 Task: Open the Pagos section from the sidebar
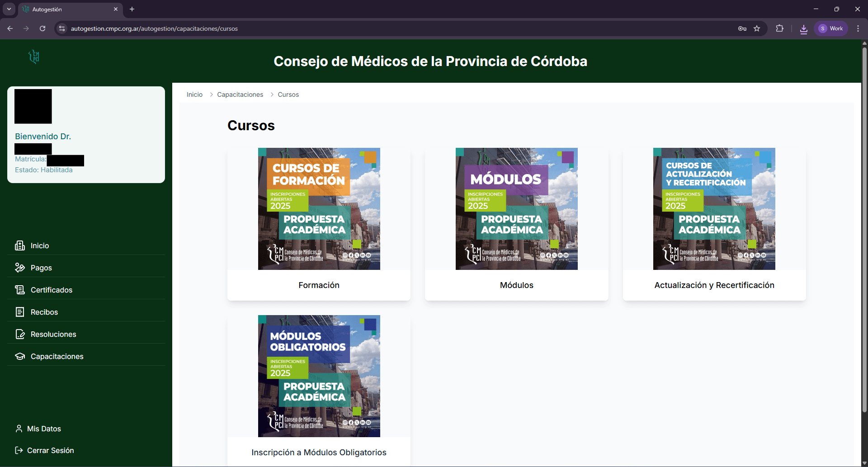point(20,268)
